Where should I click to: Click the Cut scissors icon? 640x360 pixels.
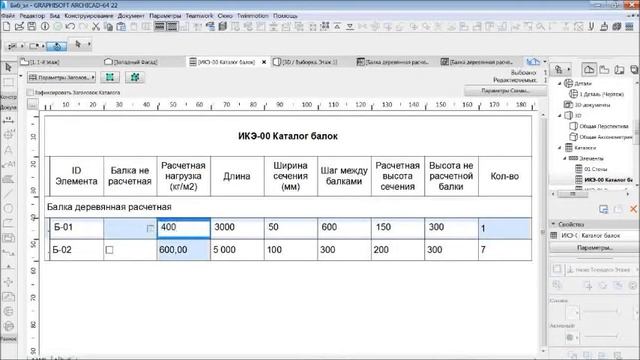(x=96, y=27)
